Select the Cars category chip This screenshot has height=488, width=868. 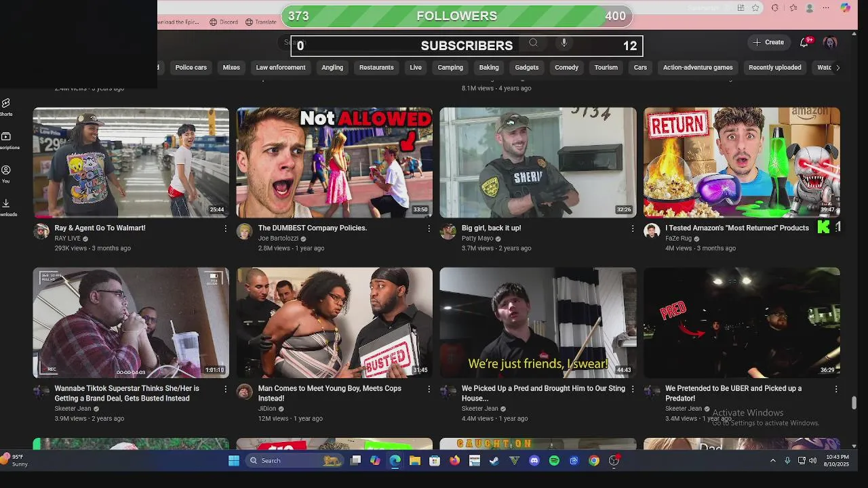tap(641, 68)
